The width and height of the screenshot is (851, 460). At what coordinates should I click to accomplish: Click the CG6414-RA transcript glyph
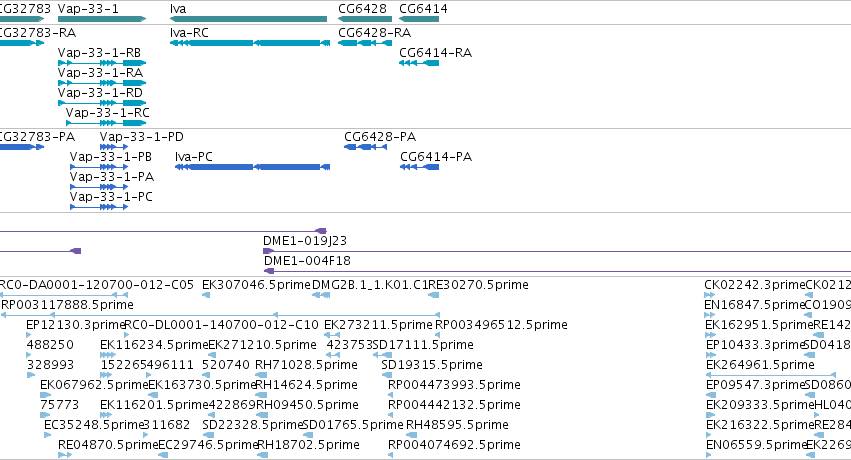click(419, 63)
